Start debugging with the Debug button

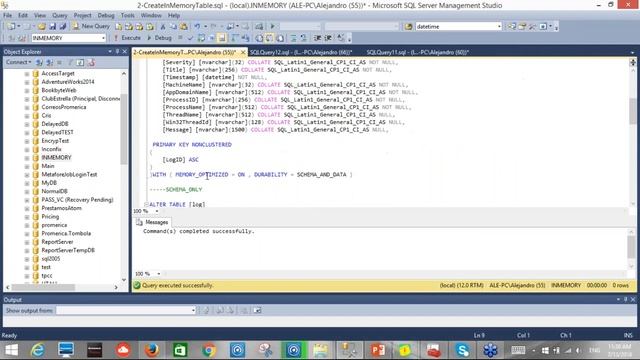[x=159, y=38]
